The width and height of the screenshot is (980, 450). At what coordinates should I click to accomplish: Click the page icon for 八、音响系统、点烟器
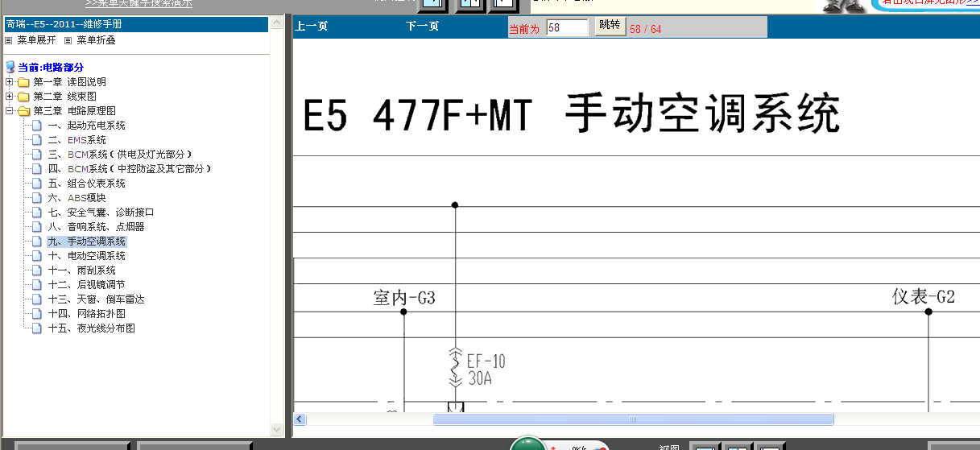pos(36,227)
